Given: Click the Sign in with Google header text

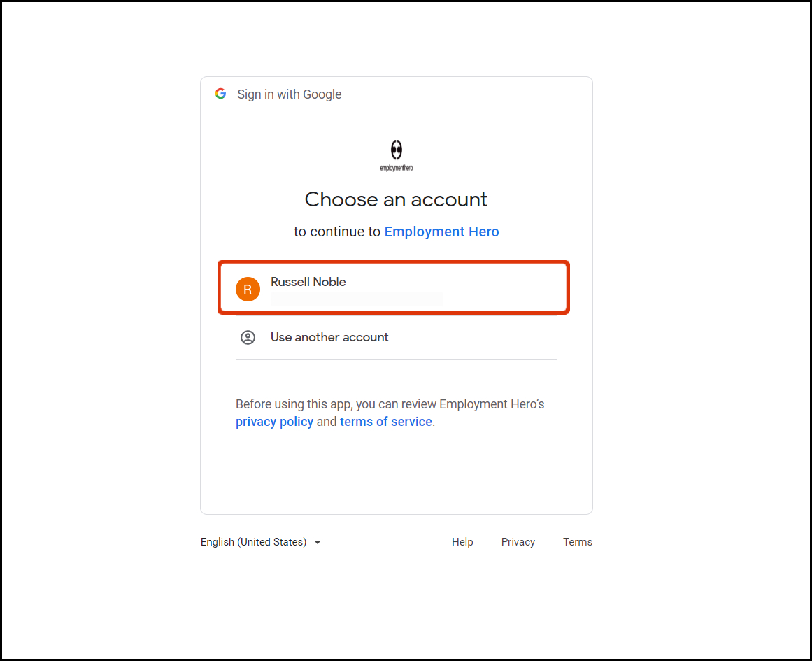Looking at the screenshot, I should pos(290,94).
